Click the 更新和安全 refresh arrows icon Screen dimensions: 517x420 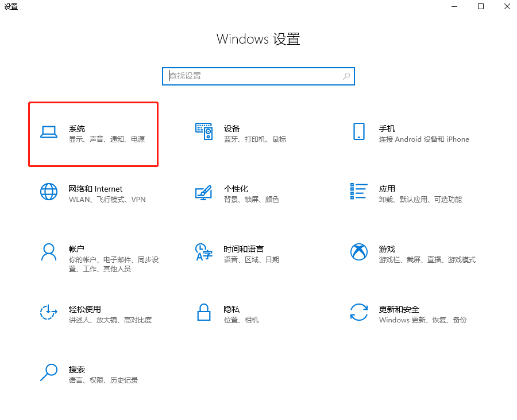click(359, 312)
